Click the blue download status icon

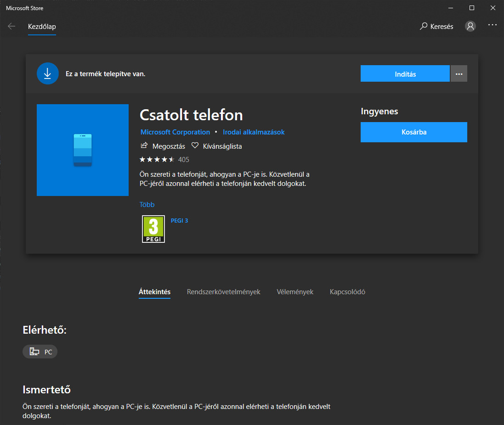point(48,73)
